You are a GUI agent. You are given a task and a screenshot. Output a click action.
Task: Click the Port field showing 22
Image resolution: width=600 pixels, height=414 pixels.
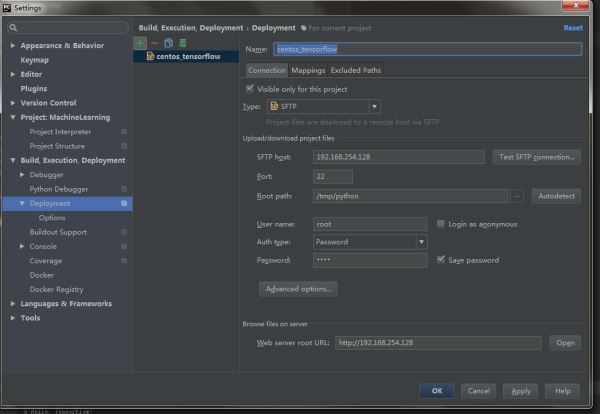[333, 176]
